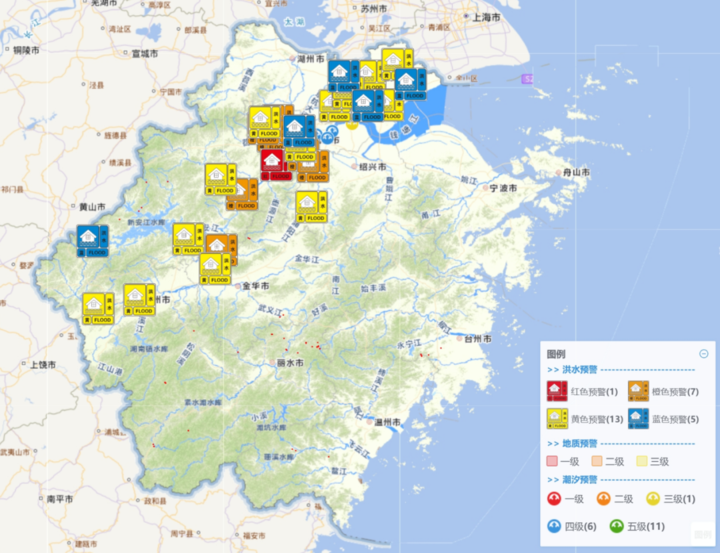Toggle 橙色预警 flood layer in legend
Image resolution: width=720 pixels, height=553 pixels.
636,391
